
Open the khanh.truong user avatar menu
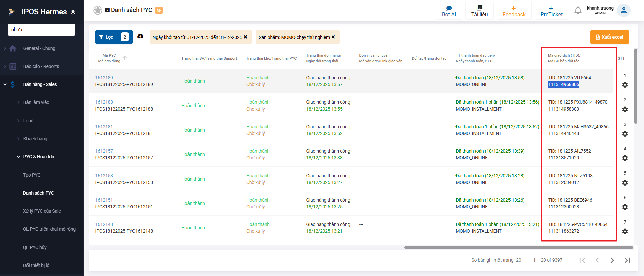[x=624, y=10]
